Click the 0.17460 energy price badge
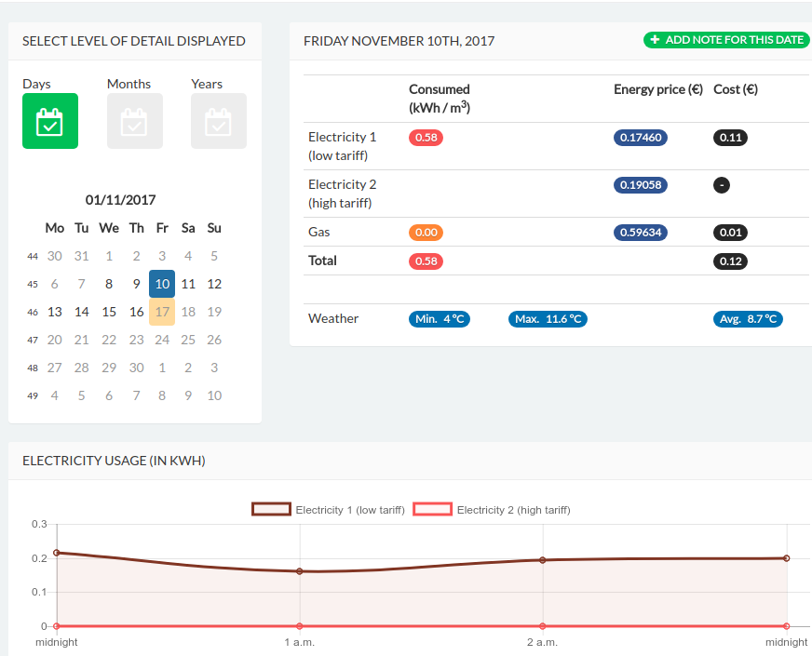Image resolution: width=812 pixels, height=656 pixels. click(x=641, y=138)
